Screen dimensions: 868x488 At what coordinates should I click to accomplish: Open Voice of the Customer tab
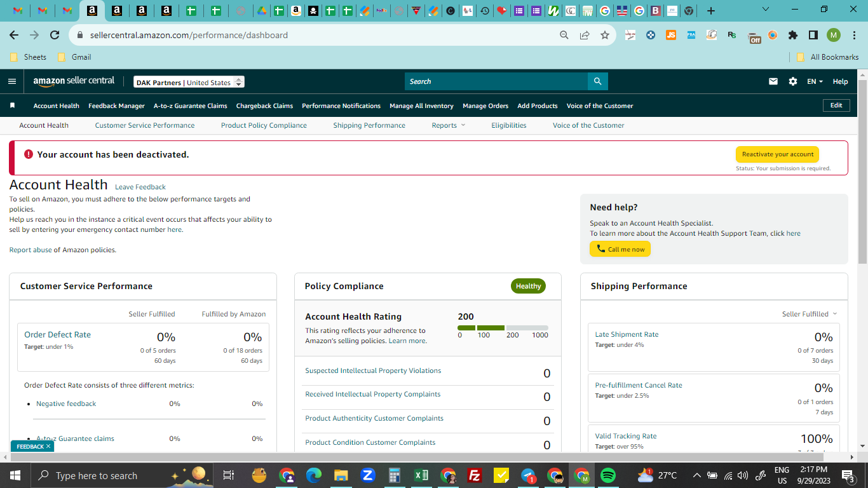[x=588, y=125]
